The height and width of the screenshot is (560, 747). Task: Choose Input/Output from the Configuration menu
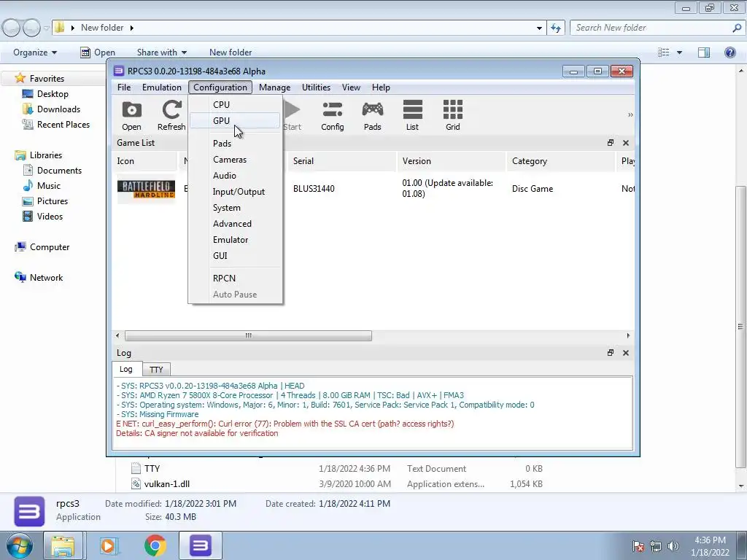236,192
